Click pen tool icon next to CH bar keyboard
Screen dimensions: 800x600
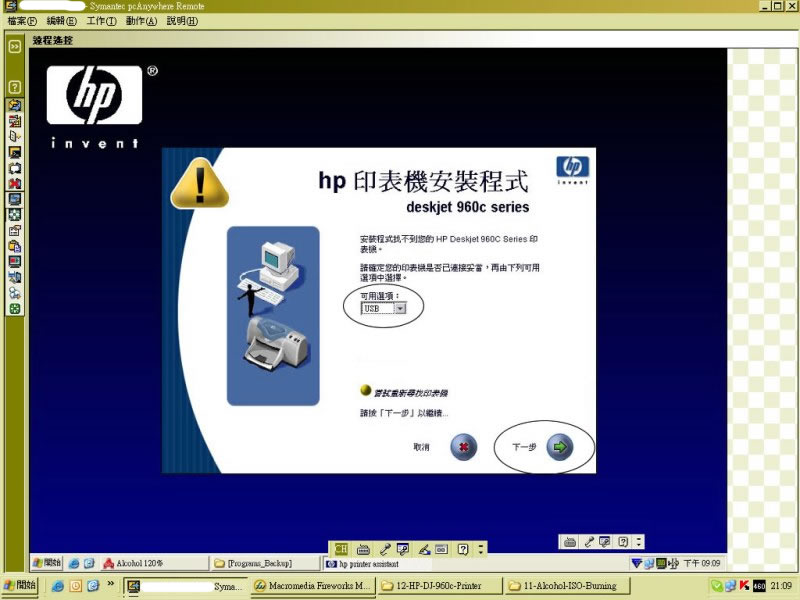[x=385, y=549]
